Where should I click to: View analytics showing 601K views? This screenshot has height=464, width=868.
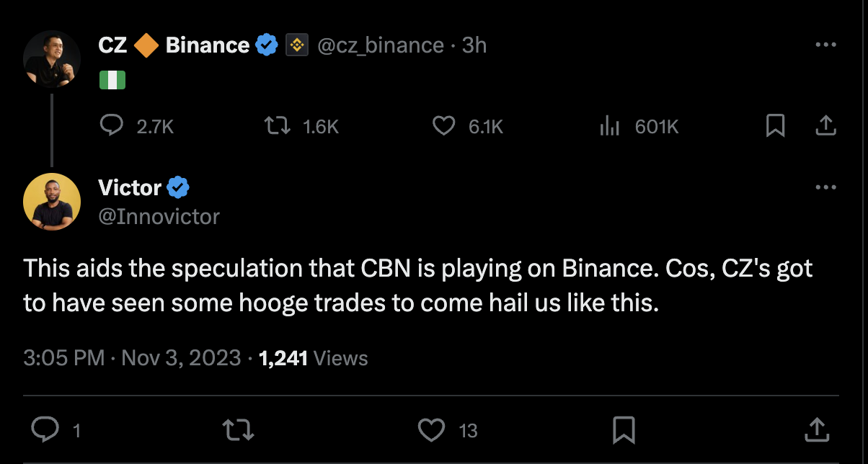point(610,127)
